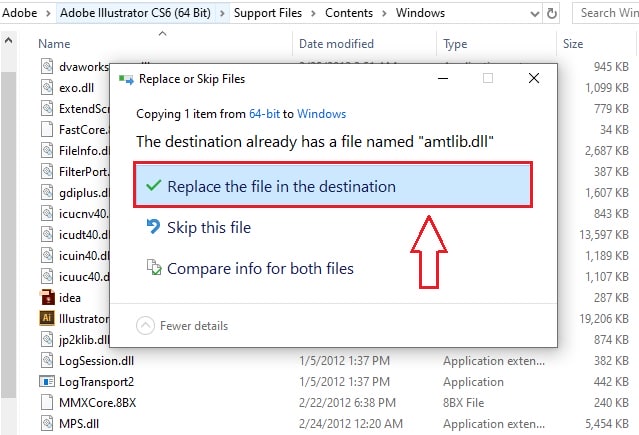This screenshot has height=435, width=639.
Task: Sort by Type column header
Action: click(455, 44)
